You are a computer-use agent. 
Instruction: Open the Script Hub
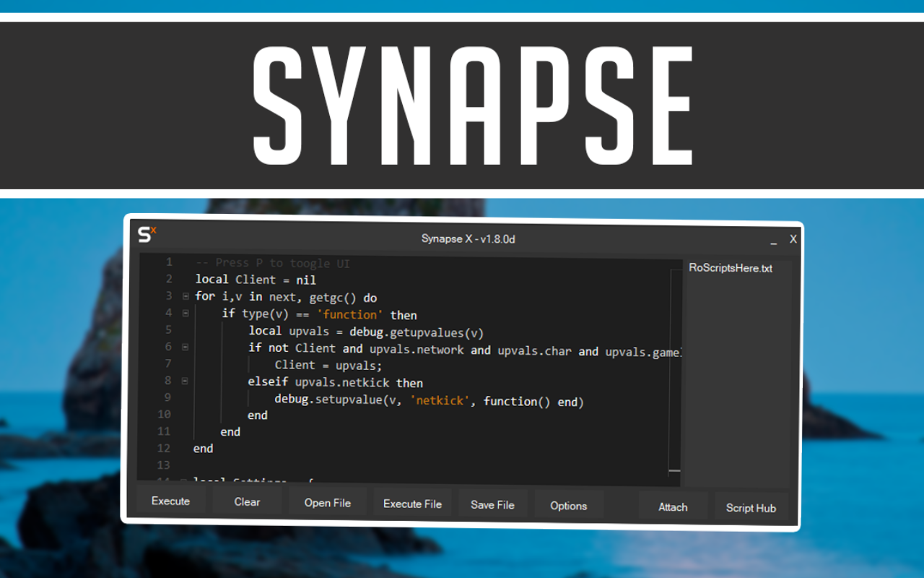click(x=751, y=508)
